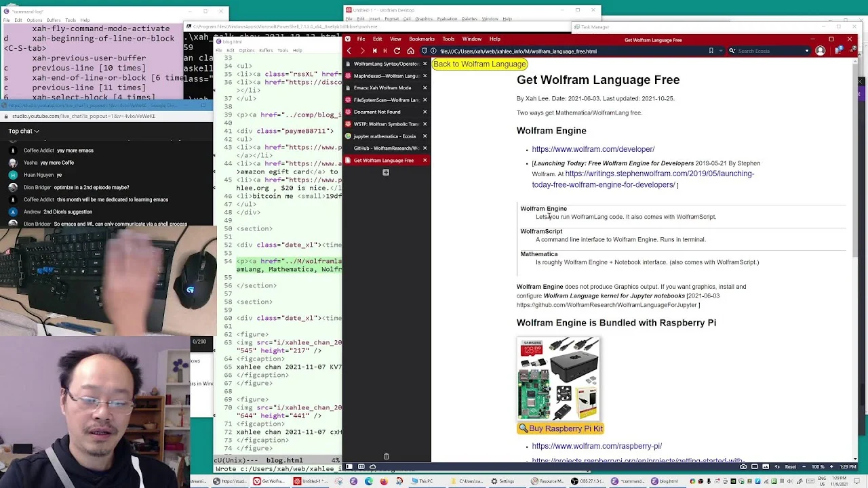The height and width of the screenshot is (488, 868).
Task: Open the Bookmarks menu
Action: point(421,39)
